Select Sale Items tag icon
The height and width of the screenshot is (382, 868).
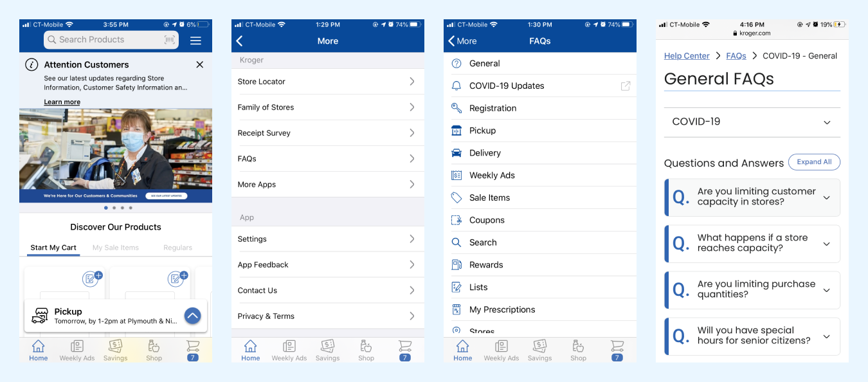point(457,197)
